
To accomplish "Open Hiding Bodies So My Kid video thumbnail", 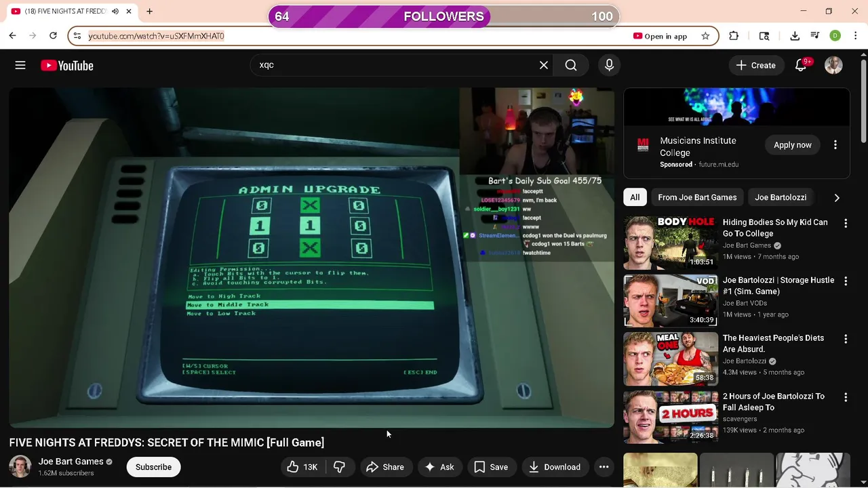I will [x=671, y=243].
